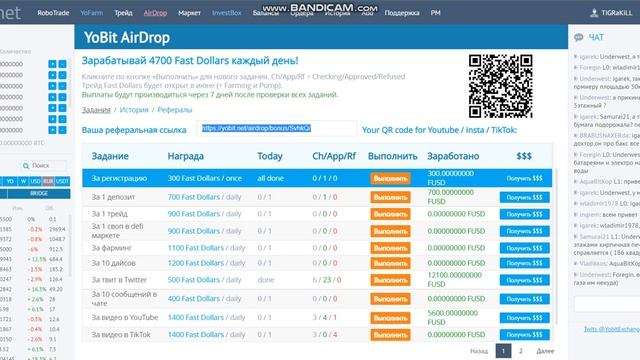Open the InvestBox section

click(227, 13)
